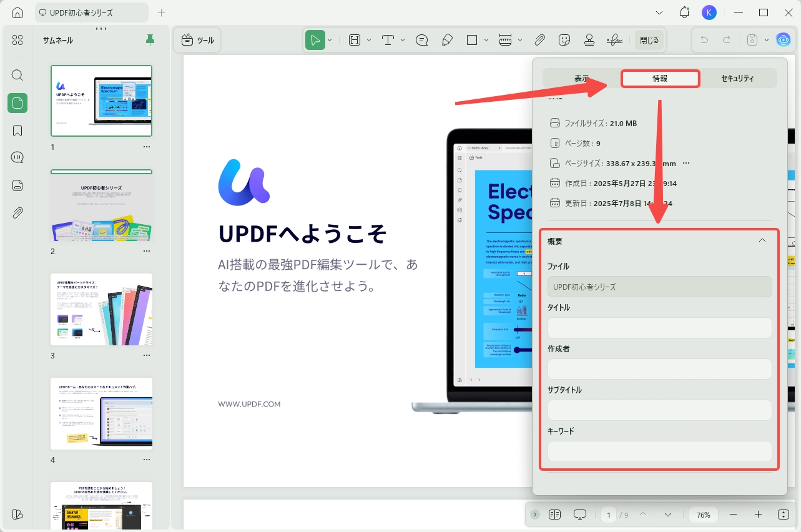Switch to the 表示 tab

click(582, 78)
